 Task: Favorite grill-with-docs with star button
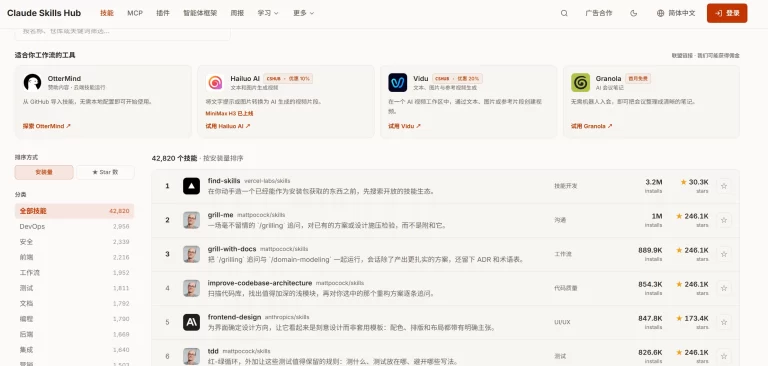tap(724, 254)
